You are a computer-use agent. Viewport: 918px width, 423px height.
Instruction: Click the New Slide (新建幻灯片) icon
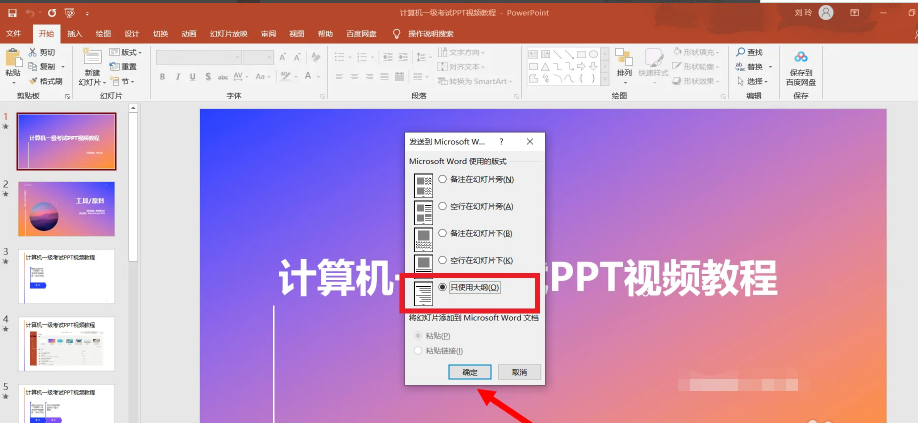(x=92, y=60)
